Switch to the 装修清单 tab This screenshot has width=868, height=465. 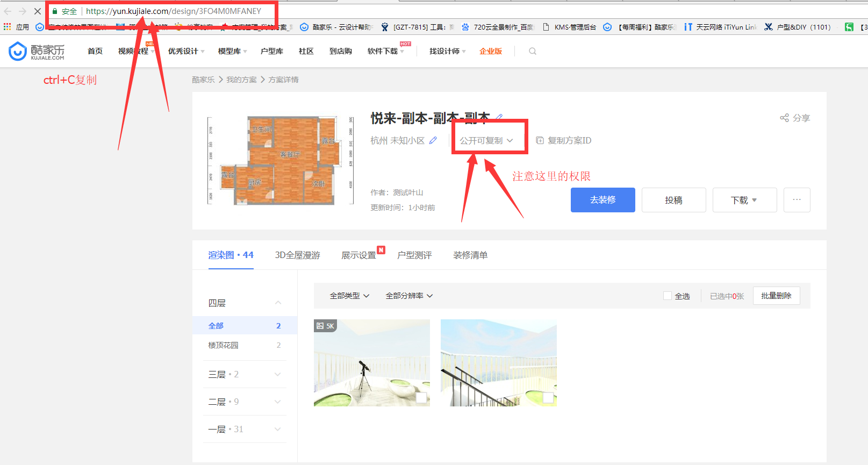tap(470, 255)
